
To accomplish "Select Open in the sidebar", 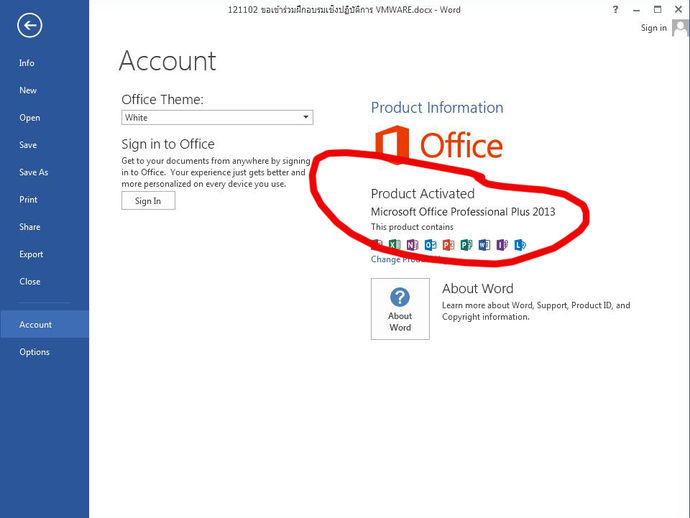I will (x=29, y=118).
